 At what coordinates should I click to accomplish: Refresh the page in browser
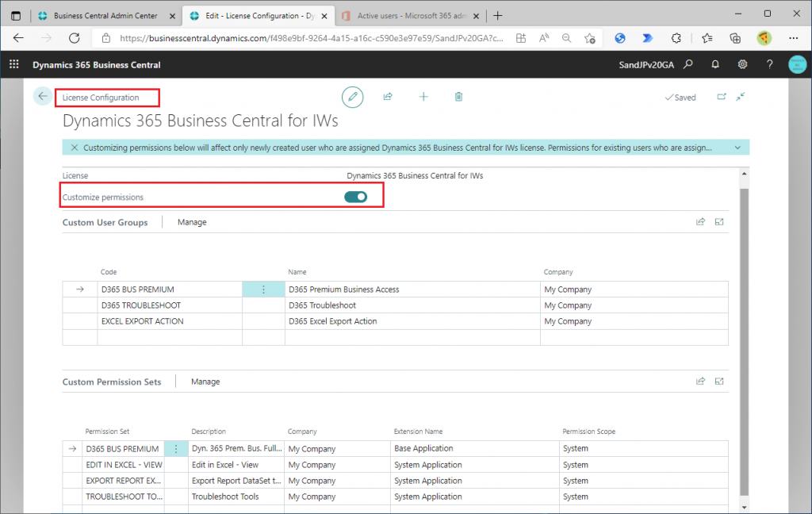[75, 38]
